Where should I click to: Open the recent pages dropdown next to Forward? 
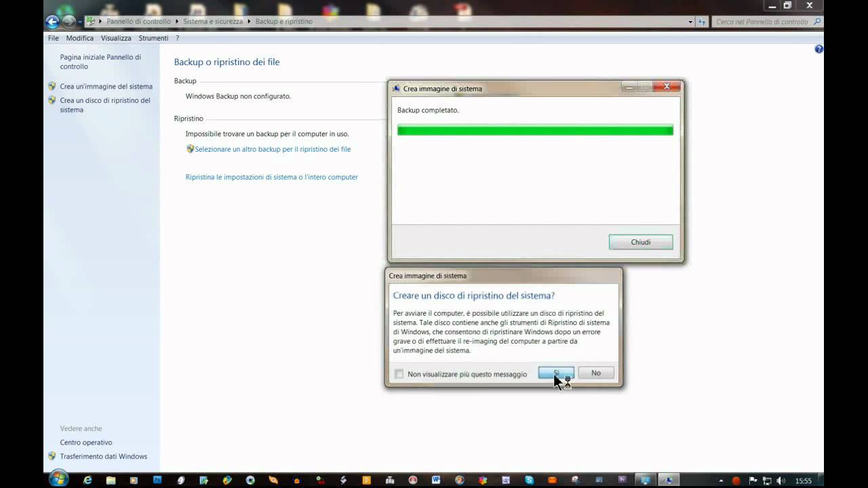[x=80, y=22]
